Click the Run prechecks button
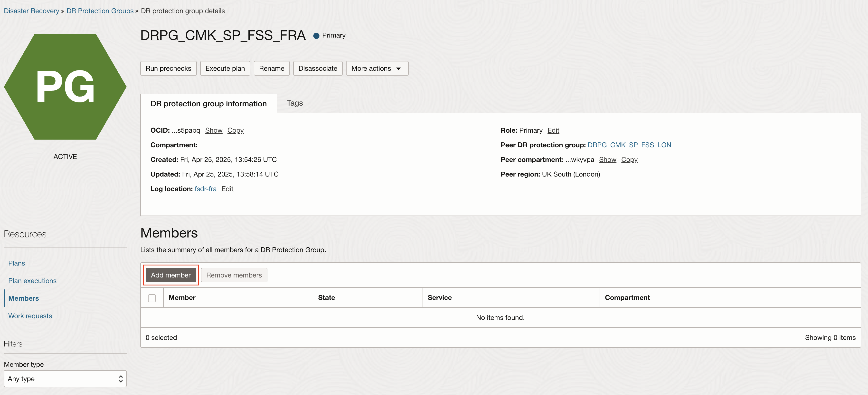 (x=168, y=69)
